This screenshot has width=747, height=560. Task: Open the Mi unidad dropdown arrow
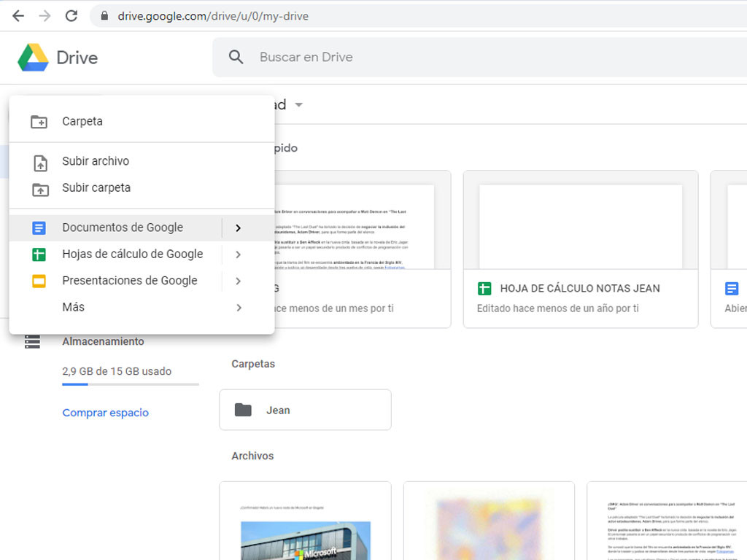tap(300, 104)
